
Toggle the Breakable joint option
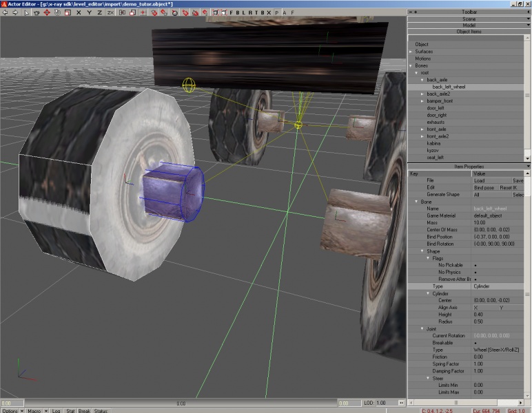475,343
